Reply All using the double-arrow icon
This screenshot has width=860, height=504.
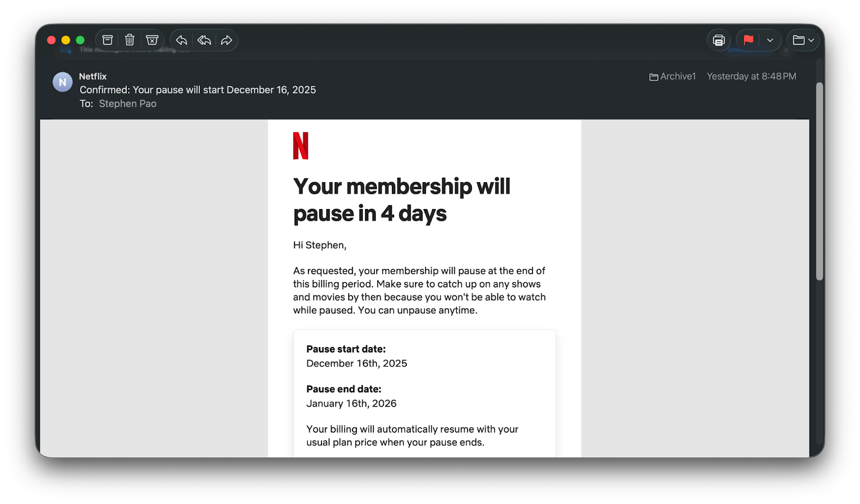204,40
